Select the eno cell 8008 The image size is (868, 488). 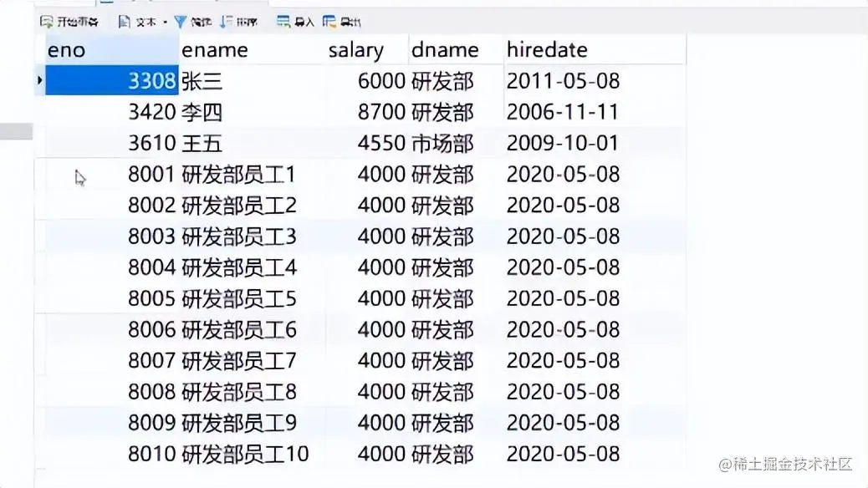112,391
